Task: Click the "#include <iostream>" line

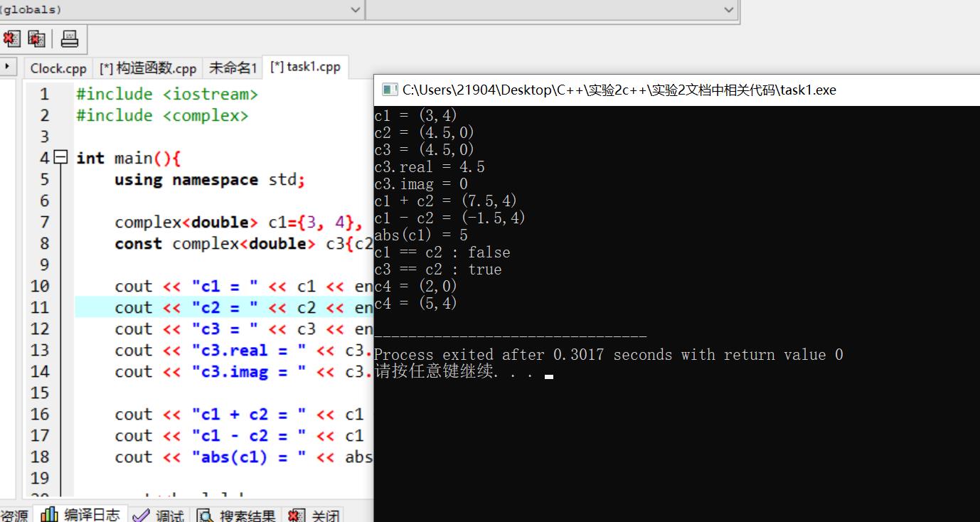Action: 167,94
